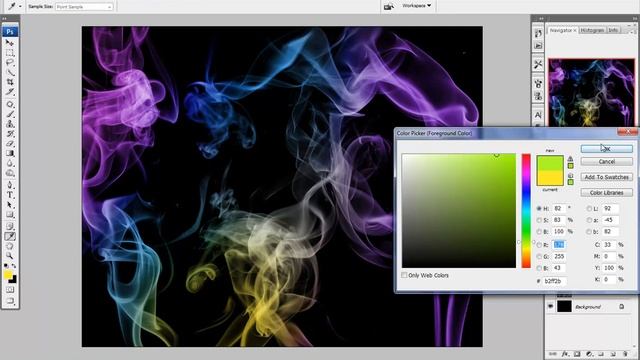
Task: Open Color Libraries from the Color Picker
Action: tap(607, 193)
